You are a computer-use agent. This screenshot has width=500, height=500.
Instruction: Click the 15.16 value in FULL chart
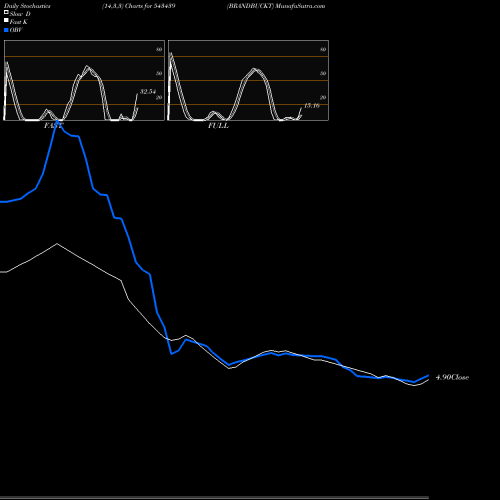(x=312, y=106)
